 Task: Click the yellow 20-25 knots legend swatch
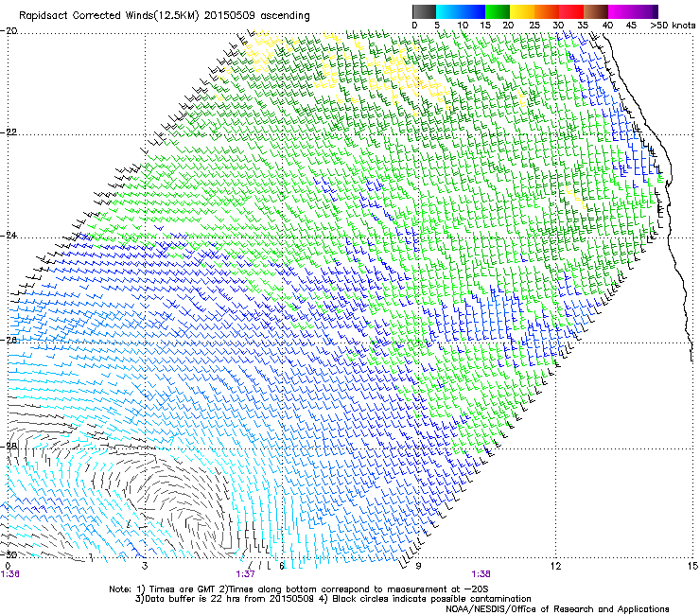click(522, 11)
